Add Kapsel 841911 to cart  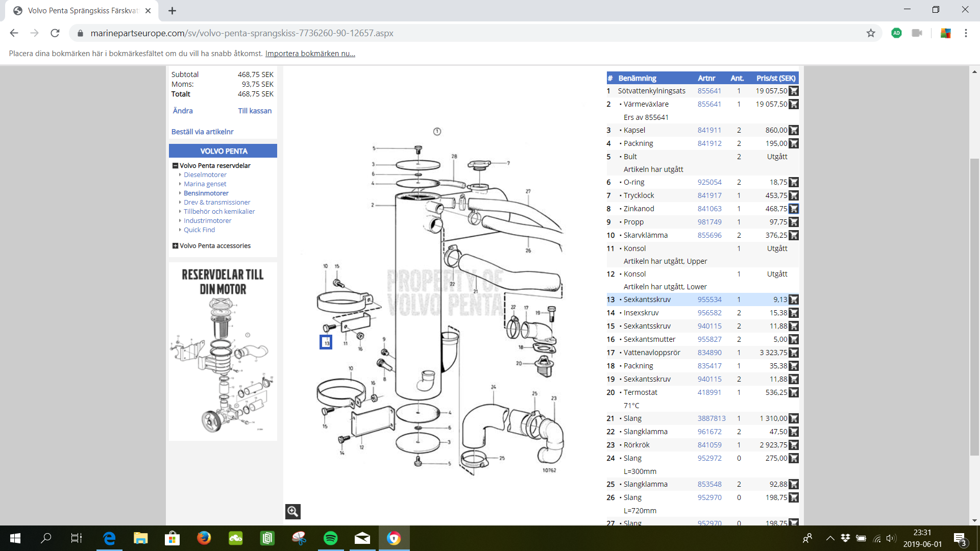tap(794, 130)
